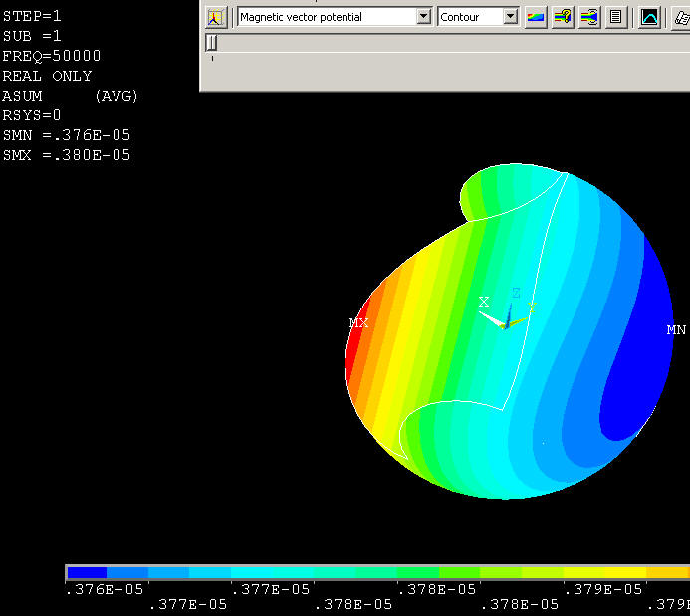This screenshot has width=690, height=616.
Task: Expand the Magnetic vector potential dropdown arrow
Action: (x=423, y=17)
